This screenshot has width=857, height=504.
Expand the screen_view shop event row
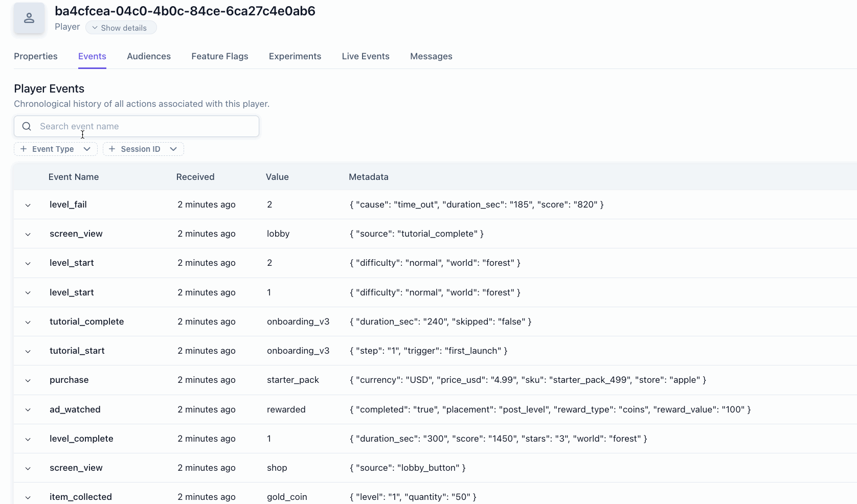28,468
